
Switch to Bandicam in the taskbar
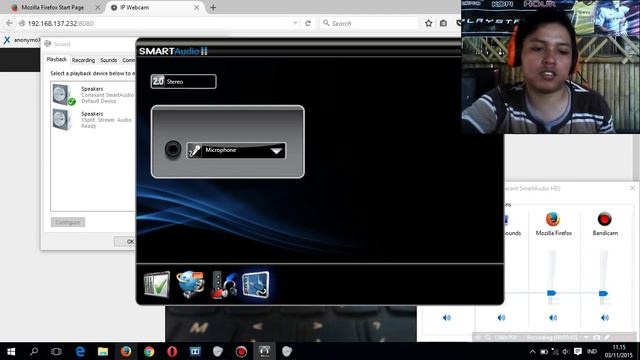pos(241,351)
